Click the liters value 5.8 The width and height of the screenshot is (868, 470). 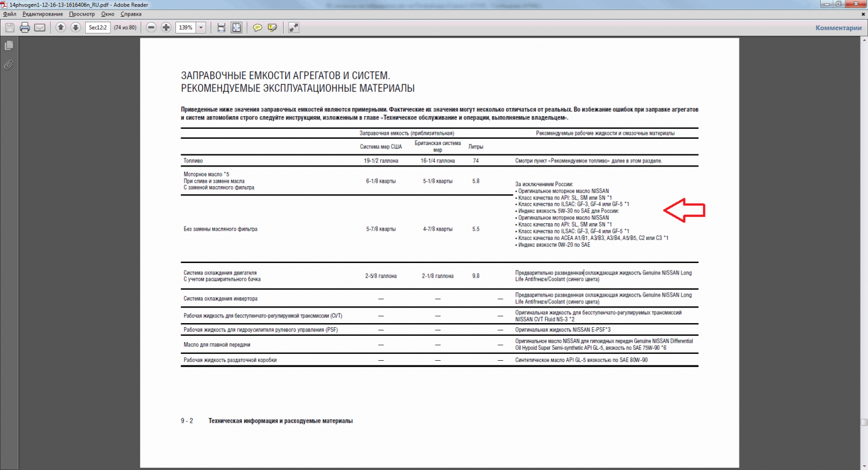tap(476, 181)
